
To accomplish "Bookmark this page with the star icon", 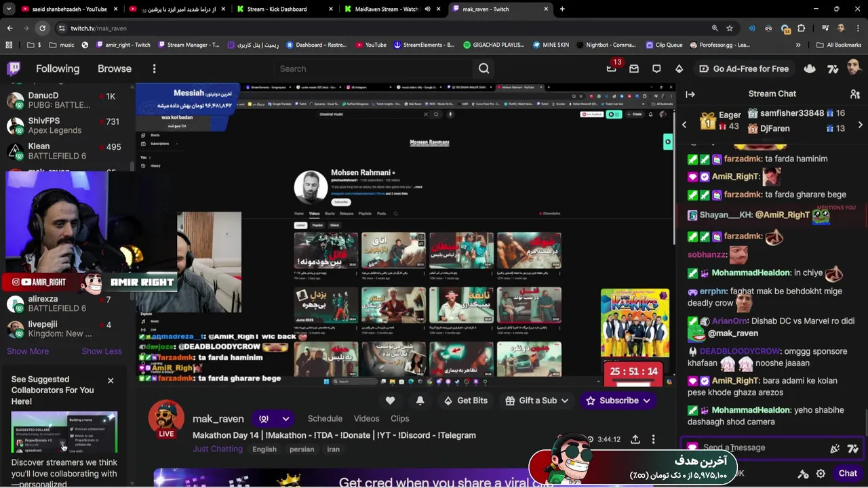I will pyautogui.click(x=730, y=28).
